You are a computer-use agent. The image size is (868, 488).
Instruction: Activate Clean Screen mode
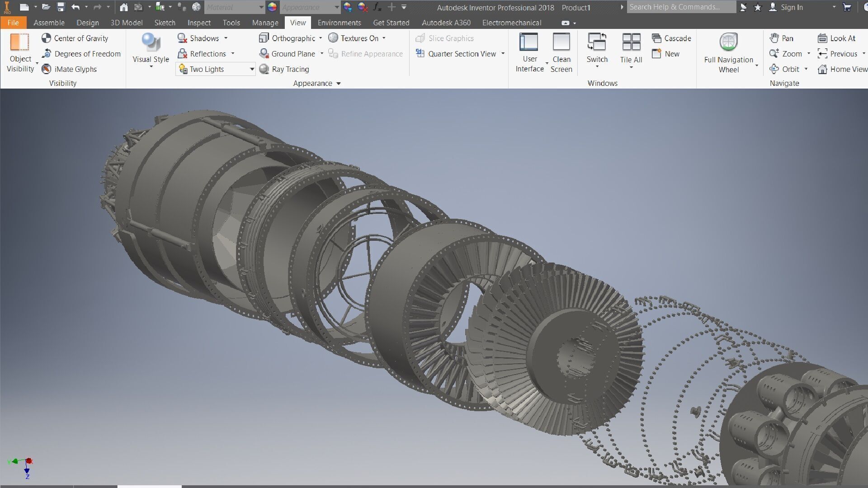[561, 53]
